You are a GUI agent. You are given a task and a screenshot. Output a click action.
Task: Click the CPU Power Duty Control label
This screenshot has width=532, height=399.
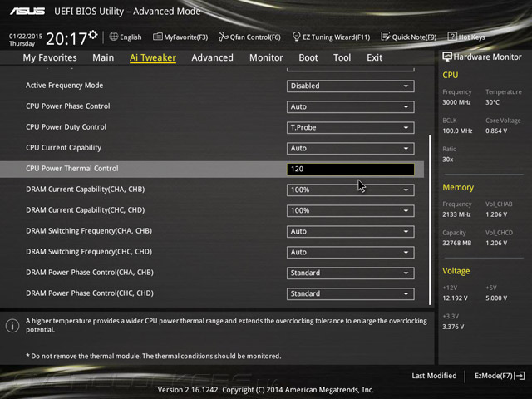tap(66, 127)
